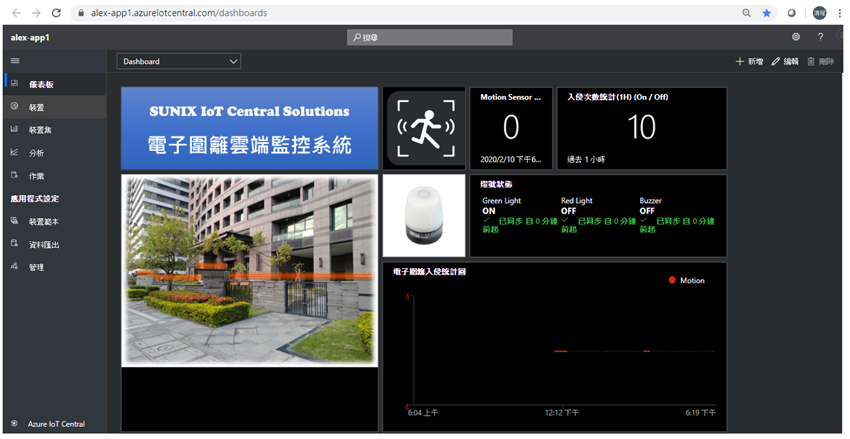Open the Dashboard selector dropdown
The image size is (850, 439).
179,61
